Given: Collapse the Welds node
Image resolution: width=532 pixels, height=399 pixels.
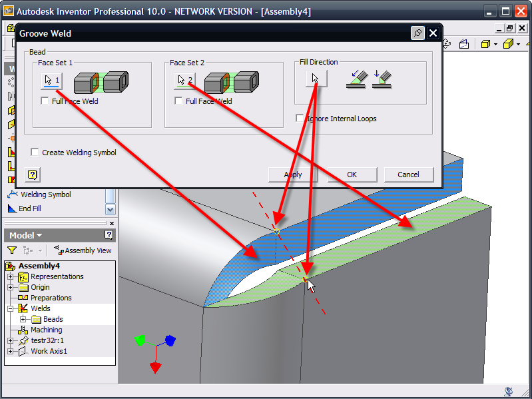Looking at the screenshot, I should [11, 309].
